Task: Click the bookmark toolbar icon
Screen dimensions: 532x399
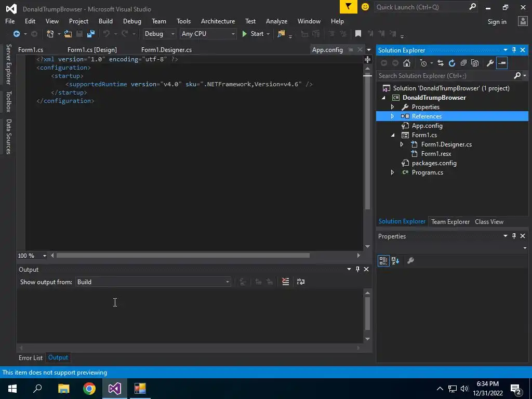Action: click(x=358, y=34)
